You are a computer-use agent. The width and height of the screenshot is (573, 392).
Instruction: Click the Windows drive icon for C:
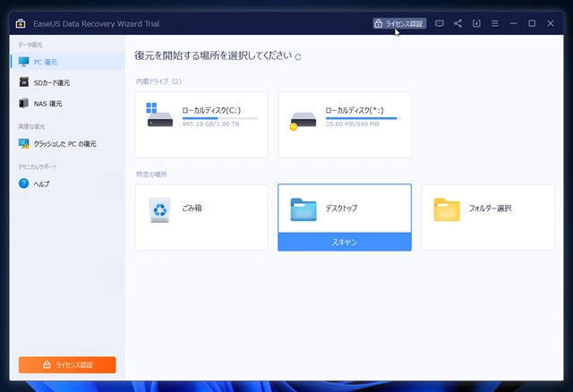[x=159, y=115]
